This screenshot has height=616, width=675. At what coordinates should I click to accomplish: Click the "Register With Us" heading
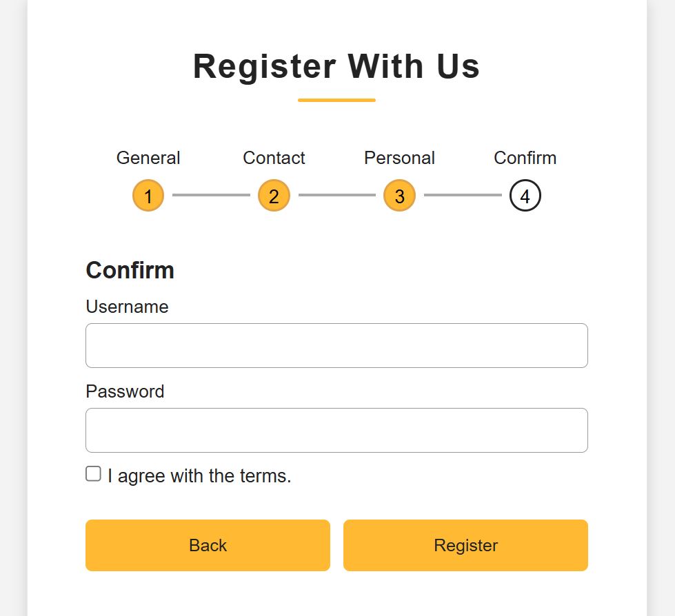coord(336,67)
